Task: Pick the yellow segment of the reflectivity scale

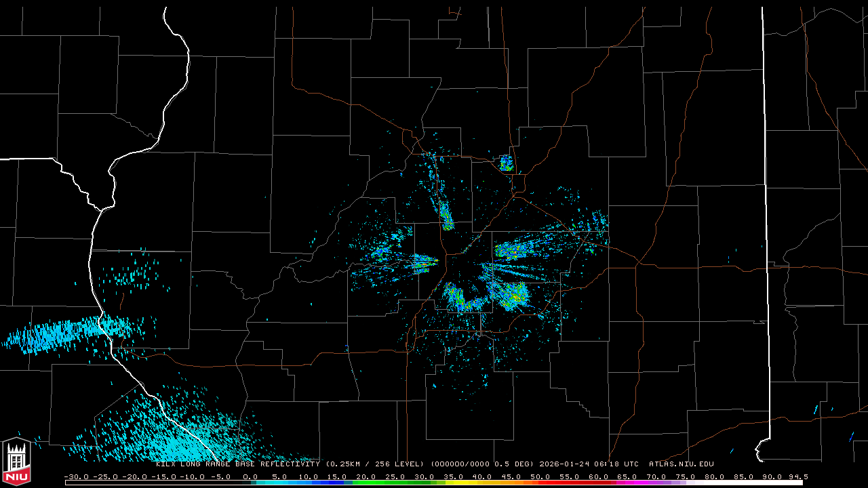Action: coord(475,483)
